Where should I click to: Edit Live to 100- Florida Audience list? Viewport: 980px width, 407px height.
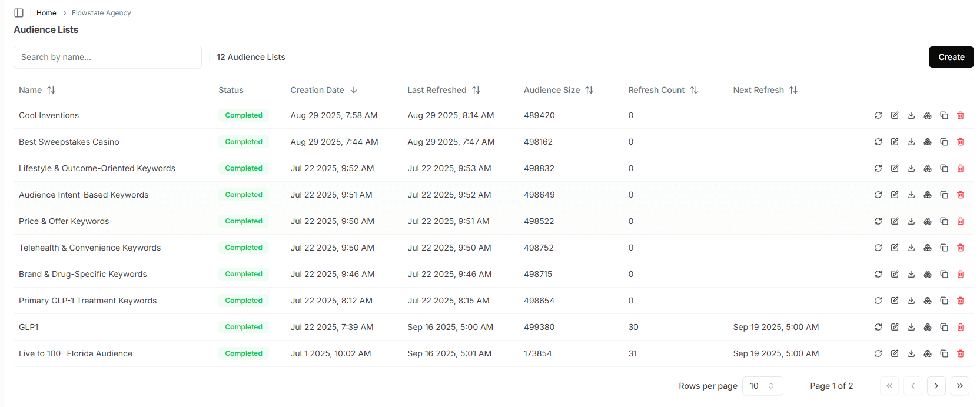895,353
